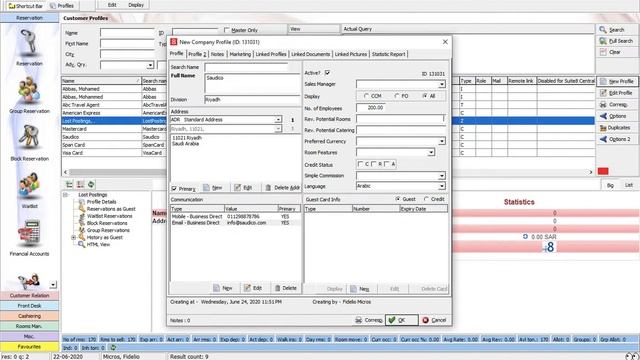Click Delete communication button
The height and width of the screenshot is (360, 640).
pos(286,288)
